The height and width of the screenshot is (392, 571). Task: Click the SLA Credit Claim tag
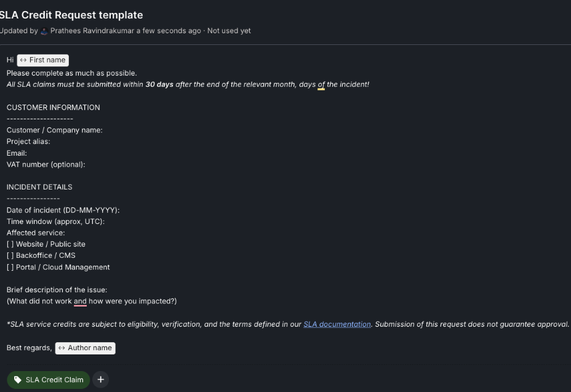pos(49,380)
